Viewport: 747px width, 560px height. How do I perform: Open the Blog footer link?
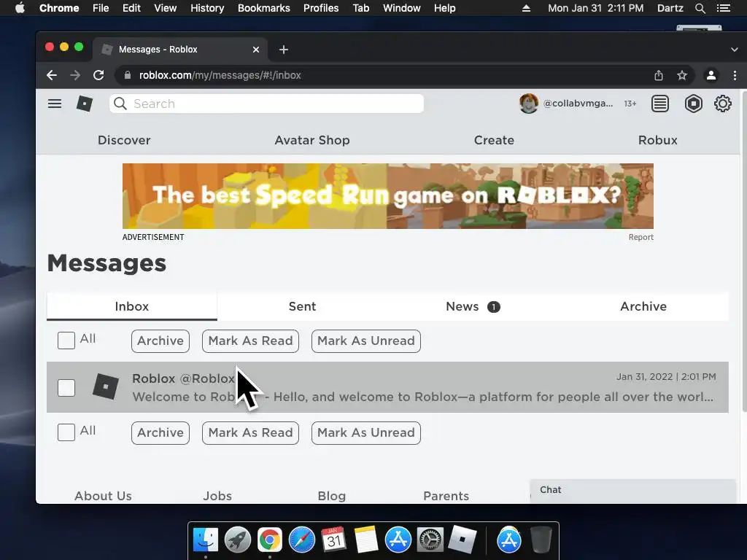click(332, 496)
